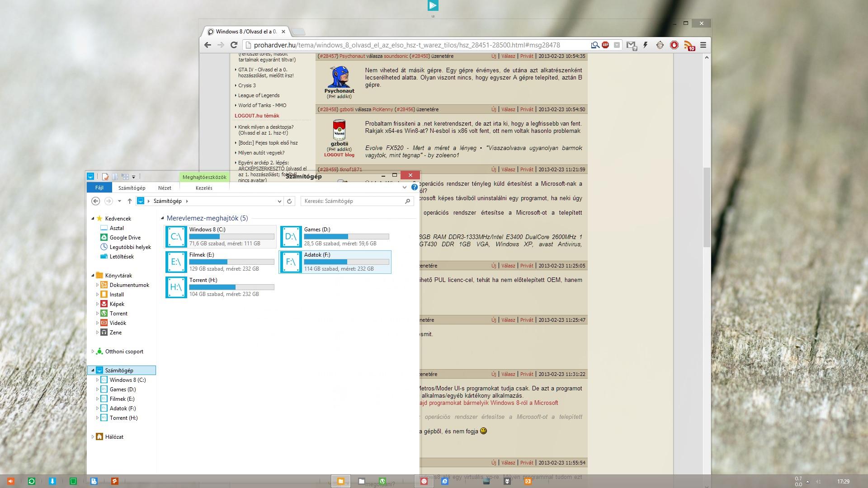Open a new Chrome tab
This screenshot has width=868, height=488.
(298, 32)
